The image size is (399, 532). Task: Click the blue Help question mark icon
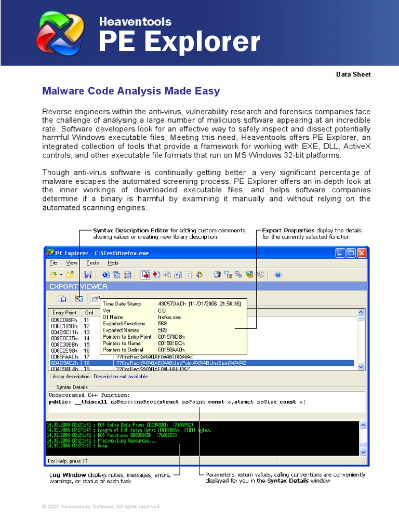pyautogui.click(x=278, y=275)
